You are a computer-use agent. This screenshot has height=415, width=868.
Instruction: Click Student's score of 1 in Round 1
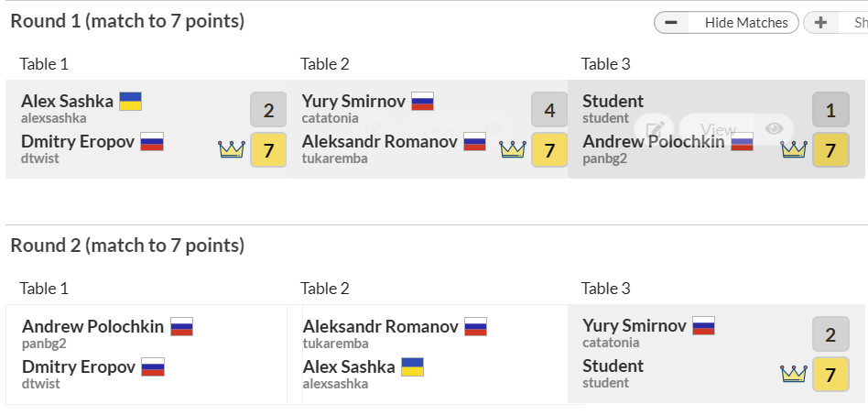pyautogui.click(x=830, y=110)
